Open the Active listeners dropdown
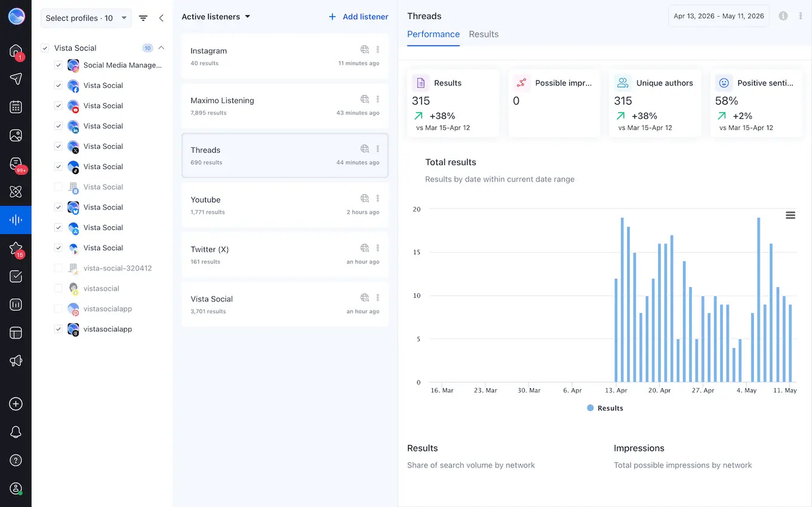 pos(216,17)
